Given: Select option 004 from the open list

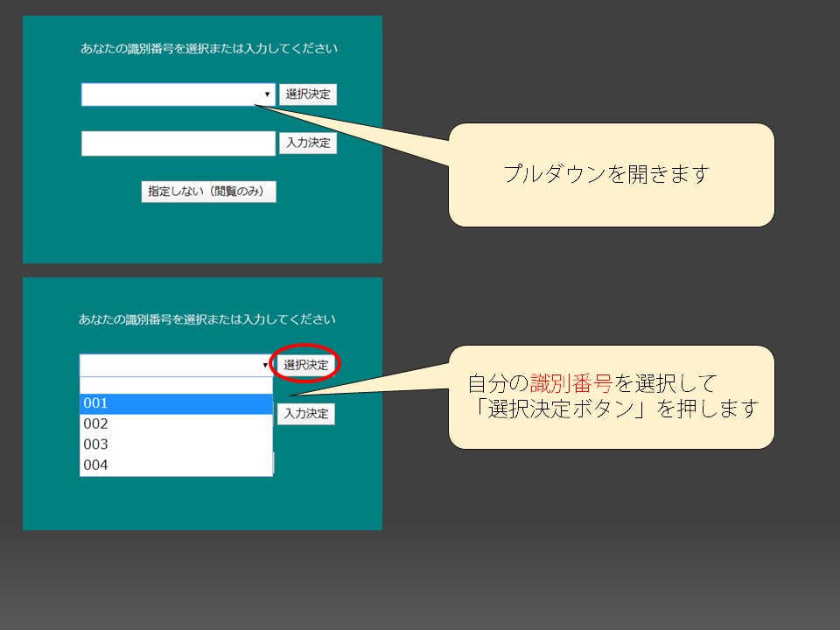Looking at the screenshot, I should (x=175, y=465).
